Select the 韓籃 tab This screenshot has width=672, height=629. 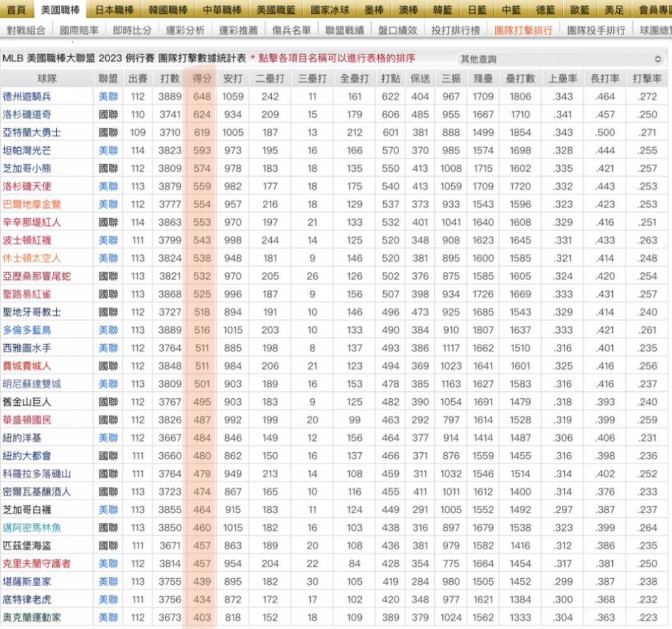click(x=443, y=9)
